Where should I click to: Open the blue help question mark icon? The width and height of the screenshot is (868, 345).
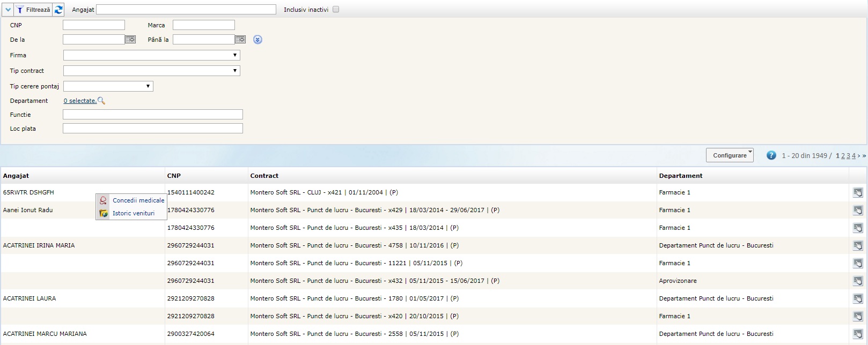[771, 155]
